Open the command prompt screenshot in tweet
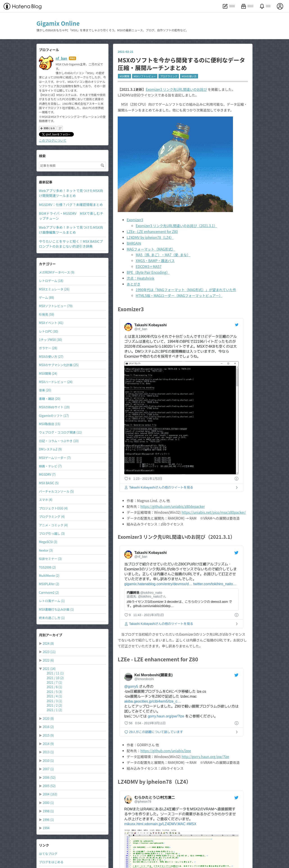 (x=181, y=418)
